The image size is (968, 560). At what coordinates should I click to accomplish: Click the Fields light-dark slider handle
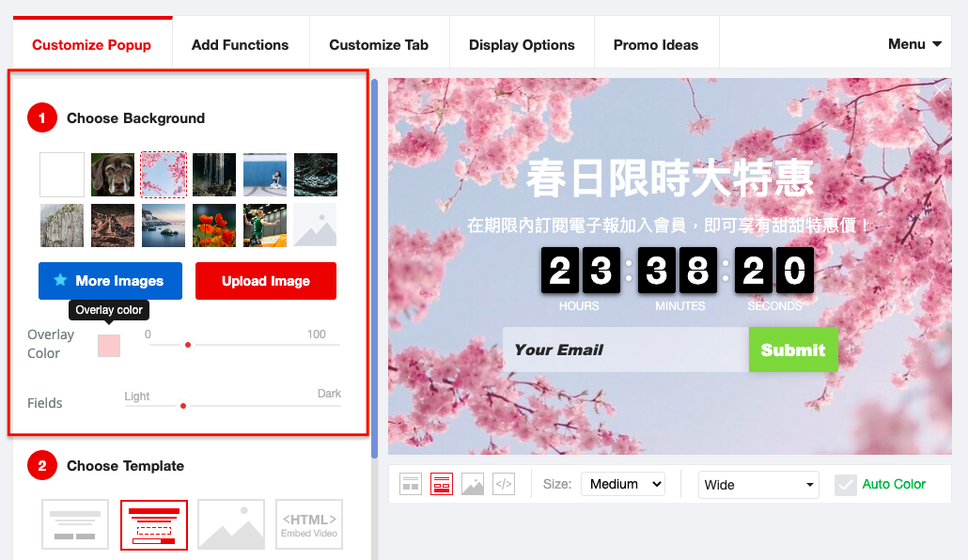pyautogui.click(x=183, y=406)
